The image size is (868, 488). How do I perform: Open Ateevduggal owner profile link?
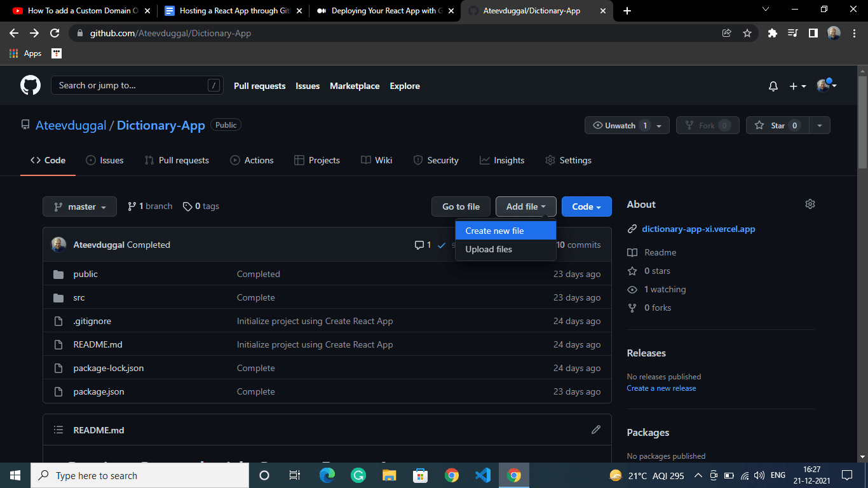coord(71,125)
